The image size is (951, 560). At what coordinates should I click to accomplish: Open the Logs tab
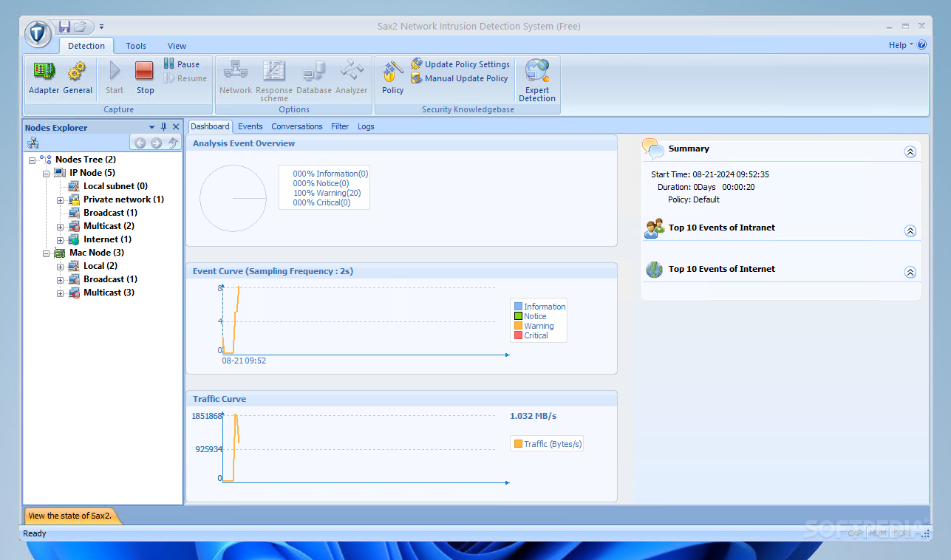point(366,126)
